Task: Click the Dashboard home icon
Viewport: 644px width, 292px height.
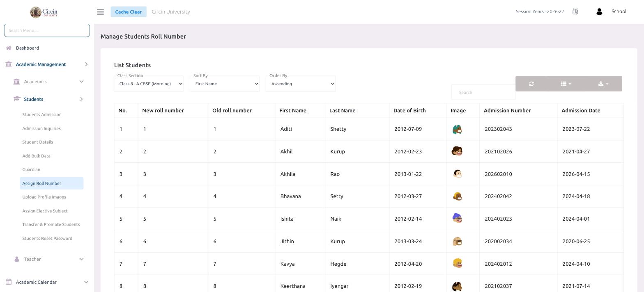Action: 9,48
